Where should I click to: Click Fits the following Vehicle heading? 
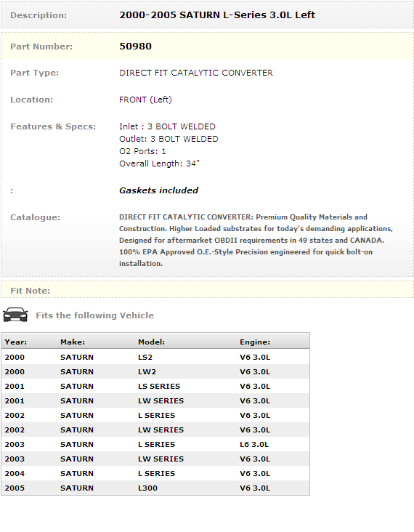pyautogui.click(x=94, y=315)
